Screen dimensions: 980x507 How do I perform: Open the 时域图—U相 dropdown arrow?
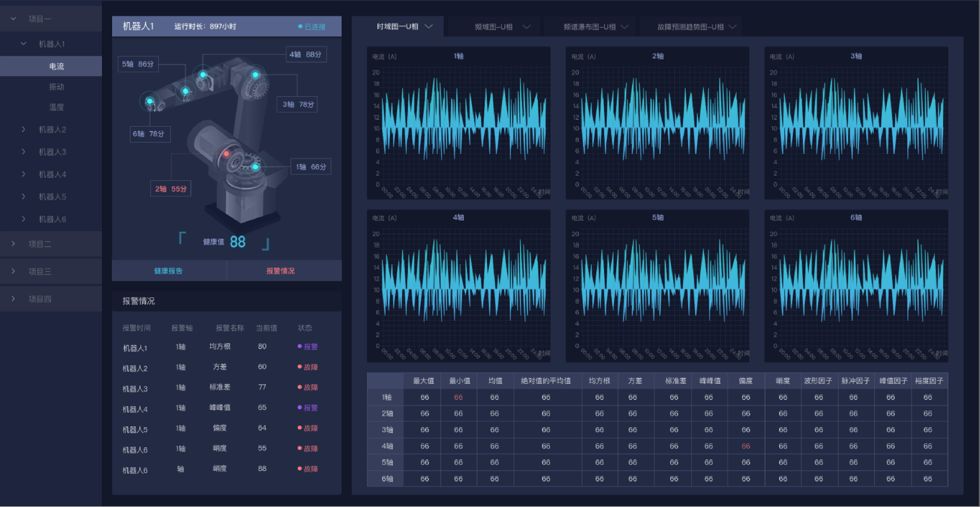coord(429,26)
